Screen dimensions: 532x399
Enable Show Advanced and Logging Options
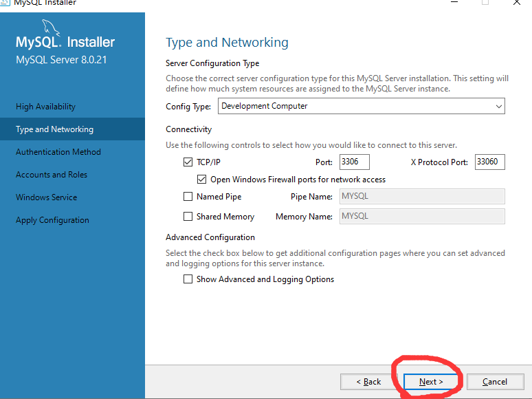pyautogui.click(x=188, y=279)
